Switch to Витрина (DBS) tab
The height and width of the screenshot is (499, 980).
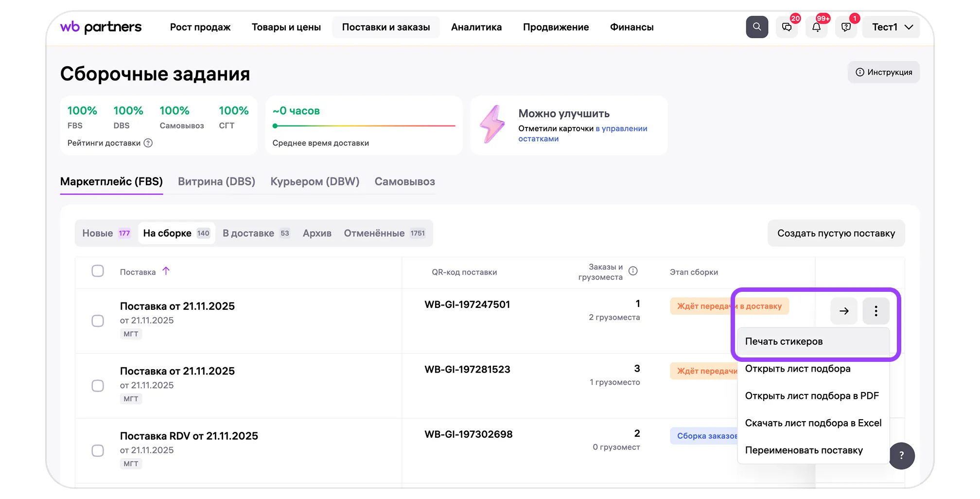[216, 181]
